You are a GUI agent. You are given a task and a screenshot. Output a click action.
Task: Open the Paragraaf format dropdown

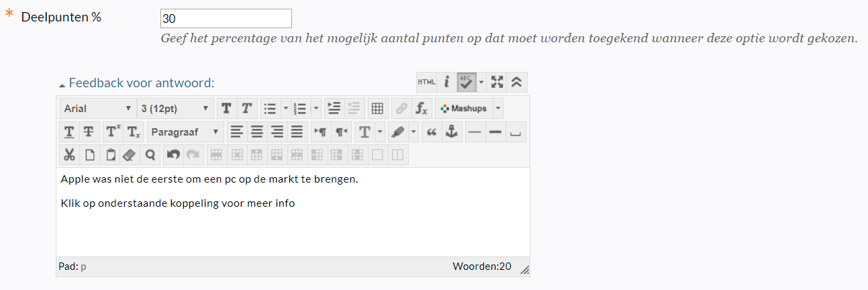click(185, 132)
